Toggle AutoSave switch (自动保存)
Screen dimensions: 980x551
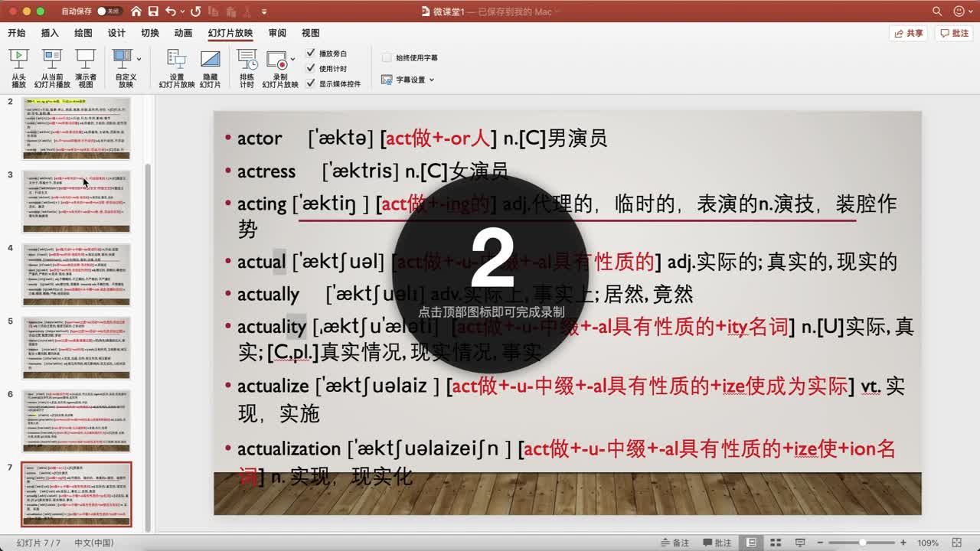click(x=111, y=11)
